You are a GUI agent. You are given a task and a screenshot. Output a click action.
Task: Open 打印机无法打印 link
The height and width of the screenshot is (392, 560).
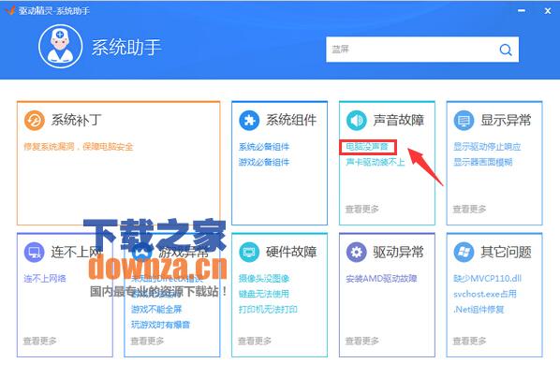click(268, 310)
